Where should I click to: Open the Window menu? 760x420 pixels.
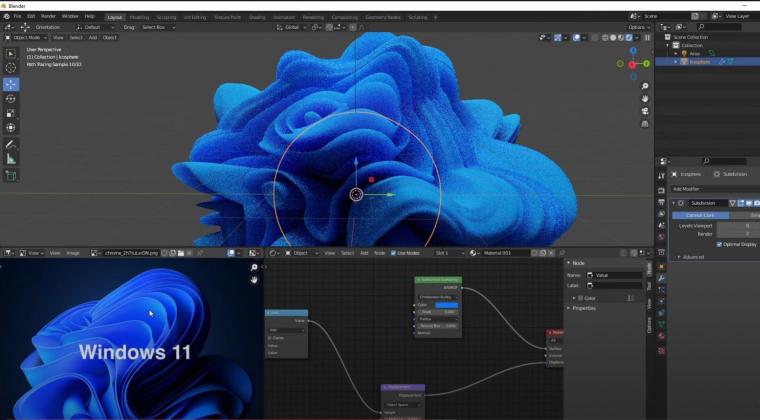70,16
